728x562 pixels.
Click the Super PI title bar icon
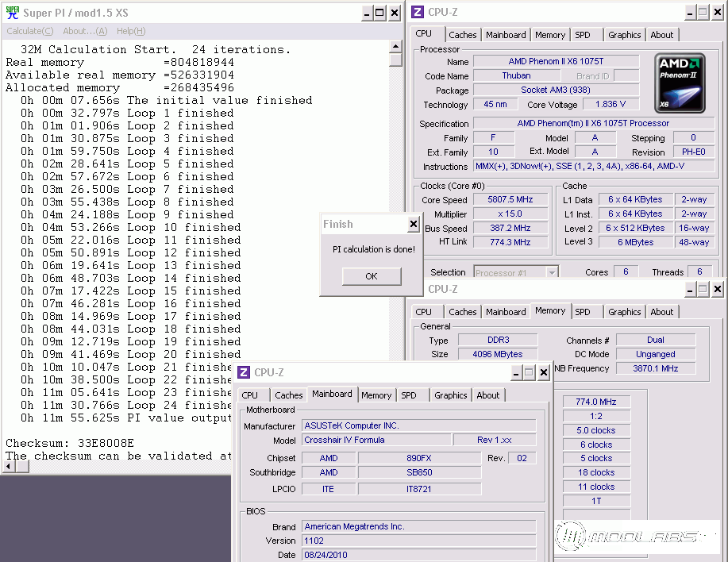[x=13, y=13]
